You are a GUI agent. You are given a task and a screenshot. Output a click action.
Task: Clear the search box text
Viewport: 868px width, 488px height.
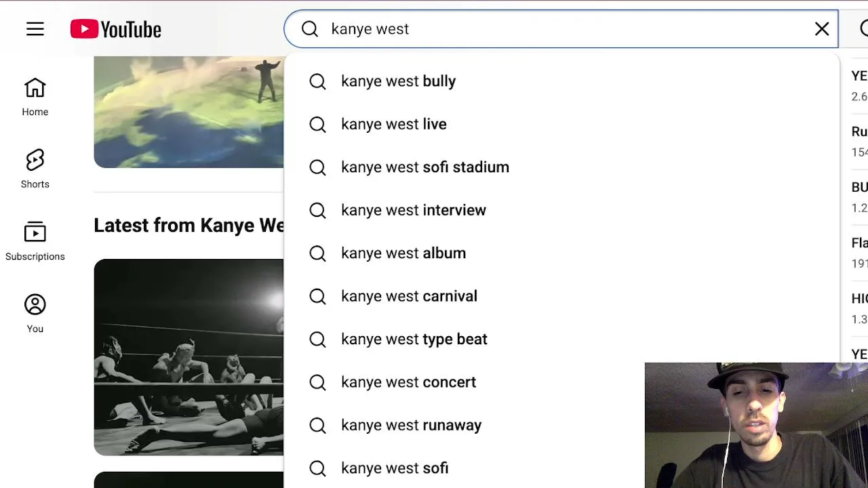pyautogui.click(x=821, y=29)
